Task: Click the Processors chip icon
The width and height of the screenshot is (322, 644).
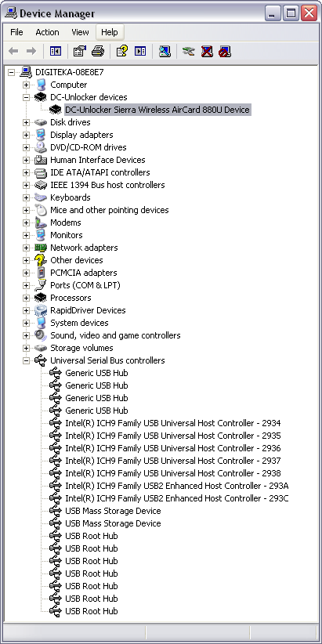Action: pos(40,298)
